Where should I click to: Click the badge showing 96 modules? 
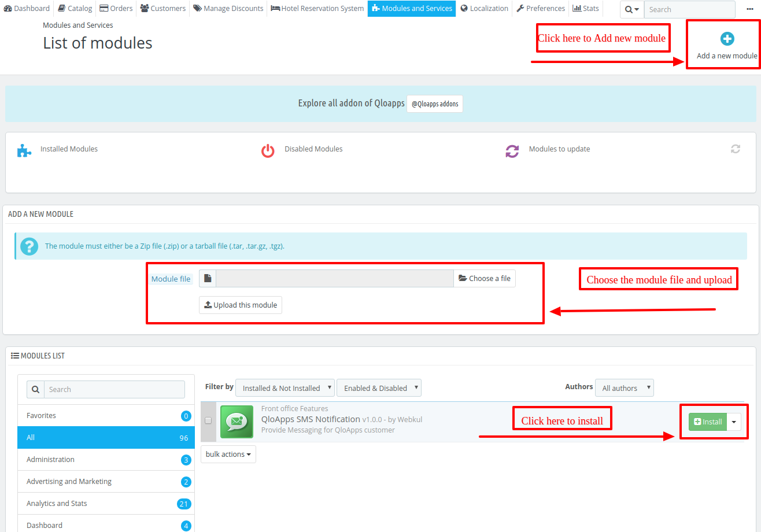click(184, 438)
